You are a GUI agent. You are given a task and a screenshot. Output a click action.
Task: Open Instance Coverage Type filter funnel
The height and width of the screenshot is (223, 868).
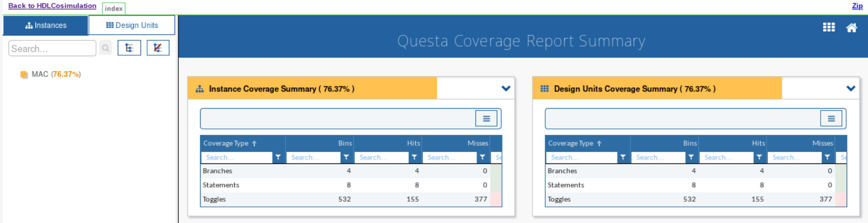tap(278, 157)
